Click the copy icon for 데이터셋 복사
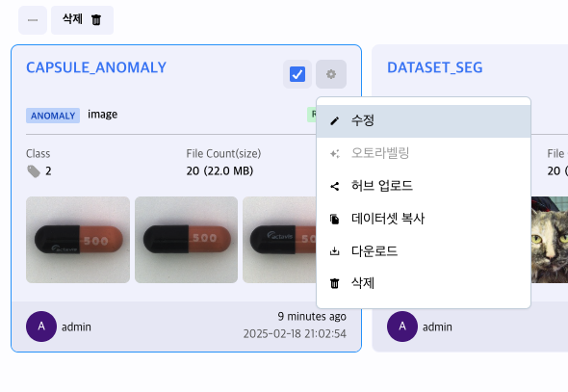This screenshot has width=568, height=392. (x=335, y=220)
